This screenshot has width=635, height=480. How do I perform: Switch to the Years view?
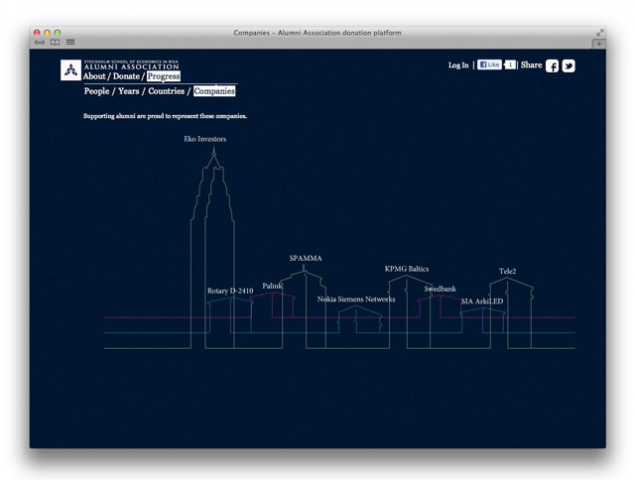coord(129,91)
